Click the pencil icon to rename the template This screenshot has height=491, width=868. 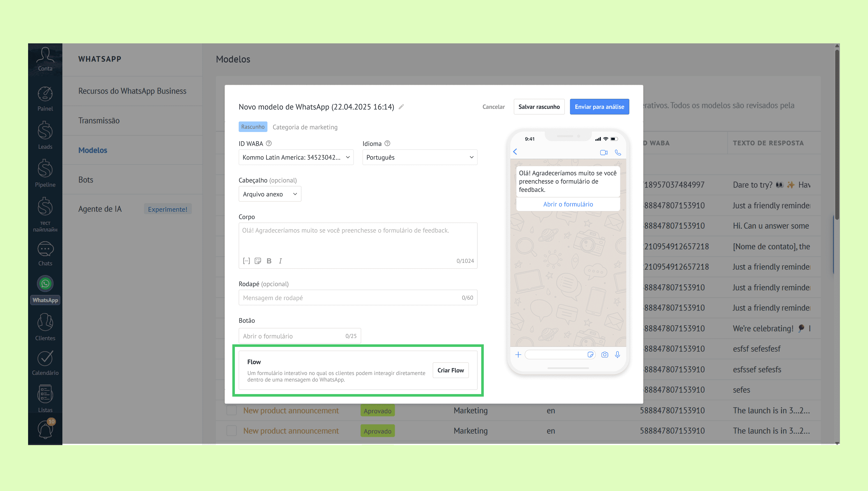click(x=401, y=107)
